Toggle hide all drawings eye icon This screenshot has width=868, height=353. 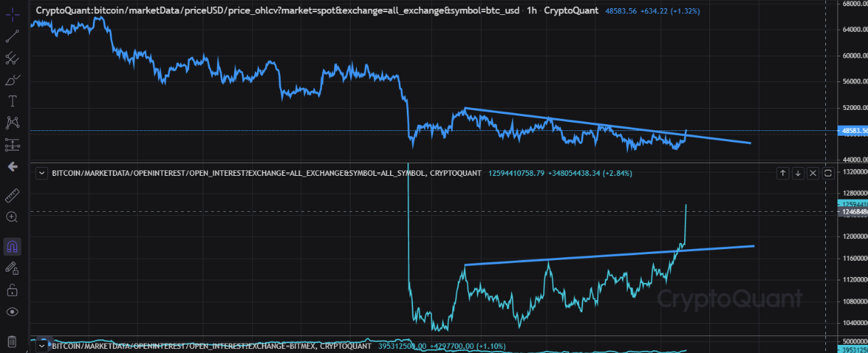point(12,312)
